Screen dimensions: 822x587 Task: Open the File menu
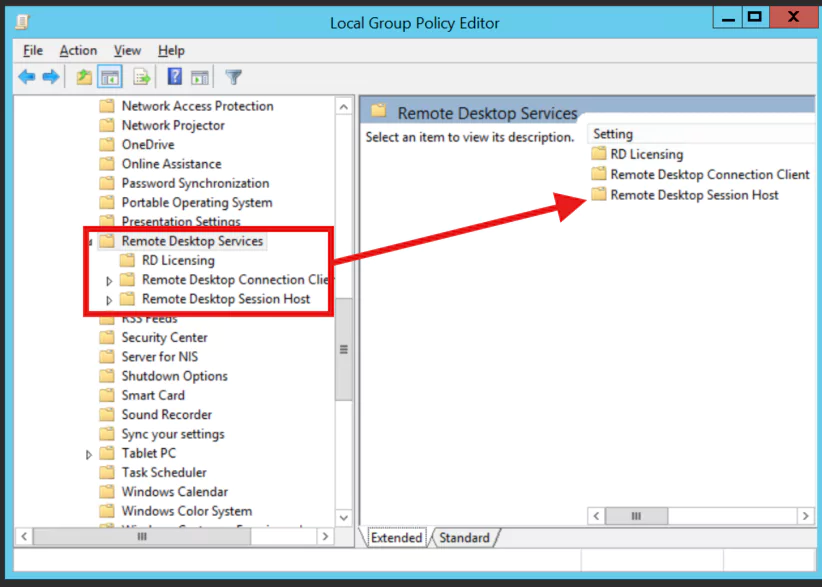33,51
